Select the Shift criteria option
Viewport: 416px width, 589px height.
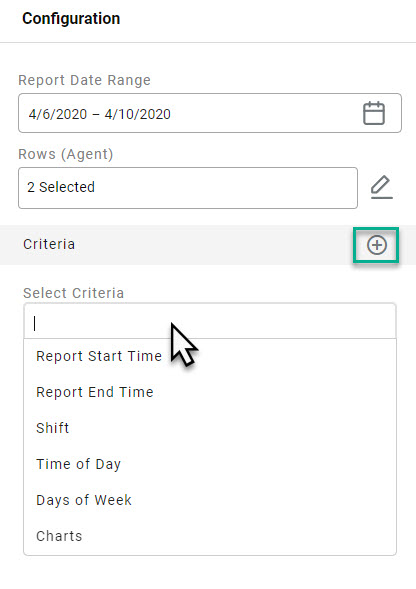tap(53, 428)
